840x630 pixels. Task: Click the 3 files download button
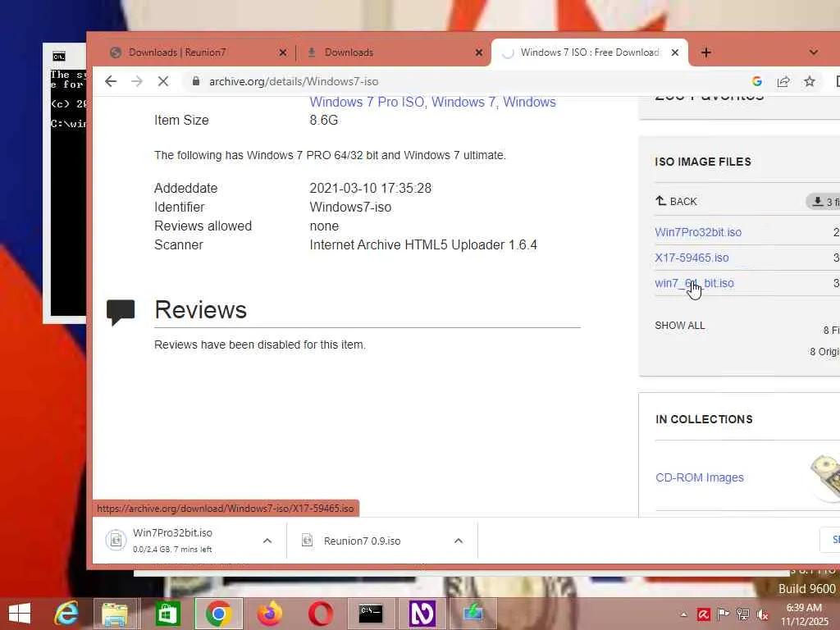[x=824, y=202]
